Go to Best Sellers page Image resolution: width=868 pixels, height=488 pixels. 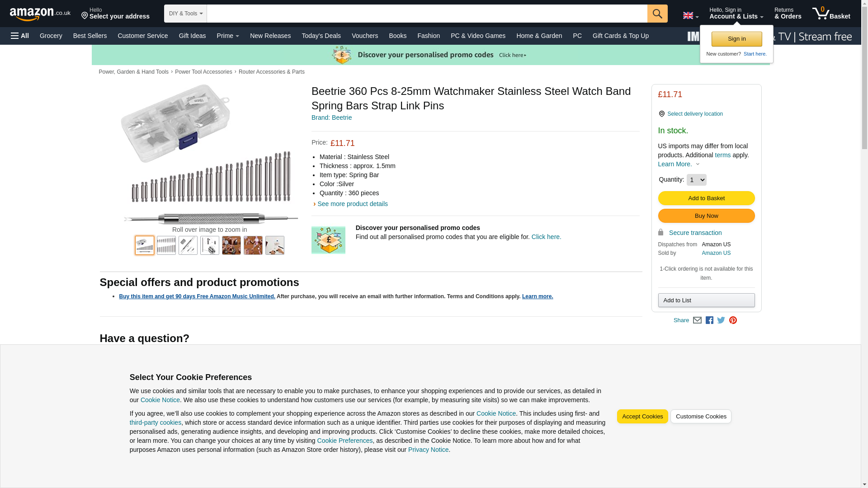90,36
